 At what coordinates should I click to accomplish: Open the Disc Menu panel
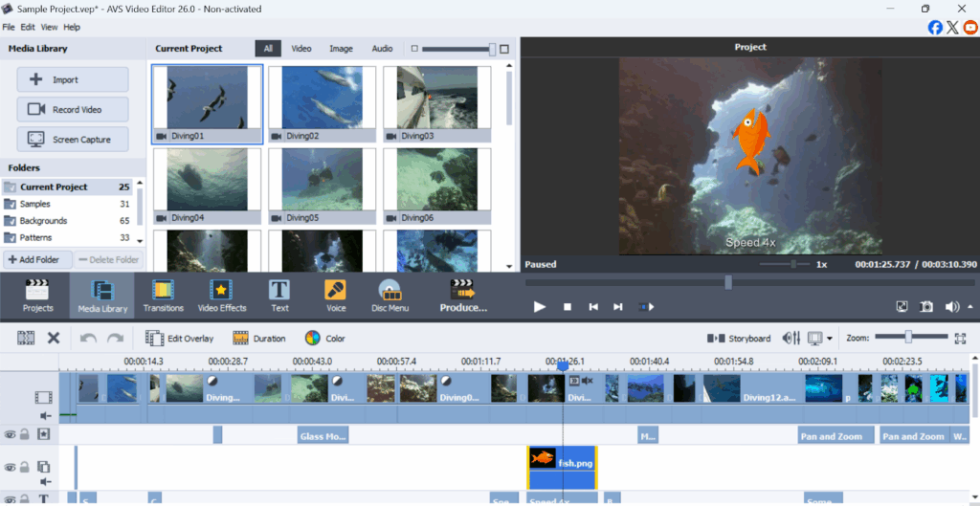390,296
